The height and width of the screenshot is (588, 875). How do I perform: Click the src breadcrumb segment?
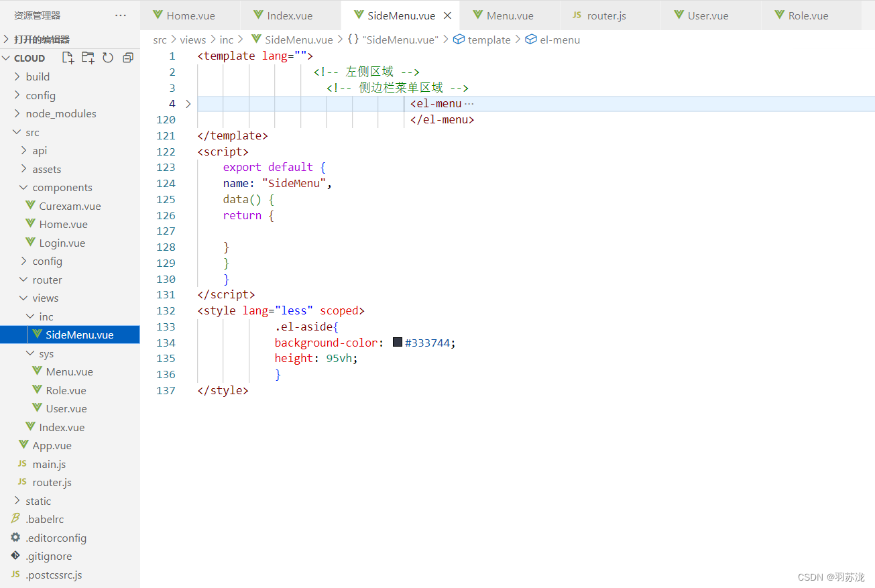[x=160, y=40]
